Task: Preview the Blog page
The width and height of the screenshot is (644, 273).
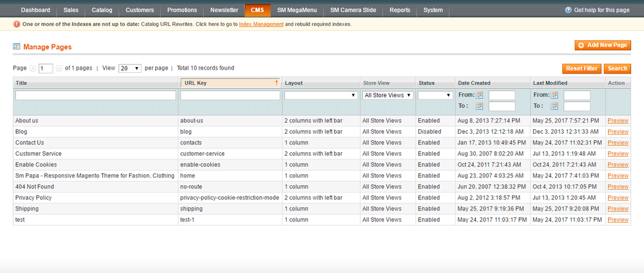Action: [x=618, y=132]
